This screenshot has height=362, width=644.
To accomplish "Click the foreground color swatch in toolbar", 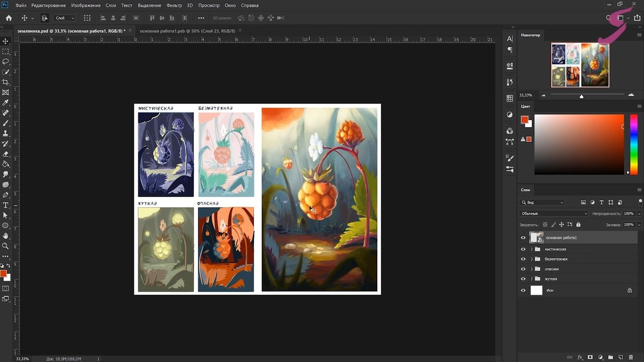I will pyautogui.click(x=3, y=274).
